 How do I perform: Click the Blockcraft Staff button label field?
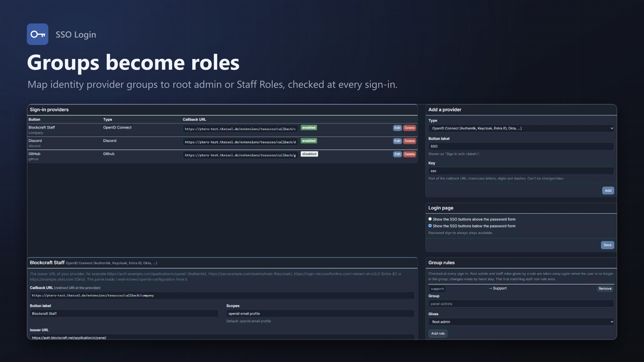(x=124, y=314)
